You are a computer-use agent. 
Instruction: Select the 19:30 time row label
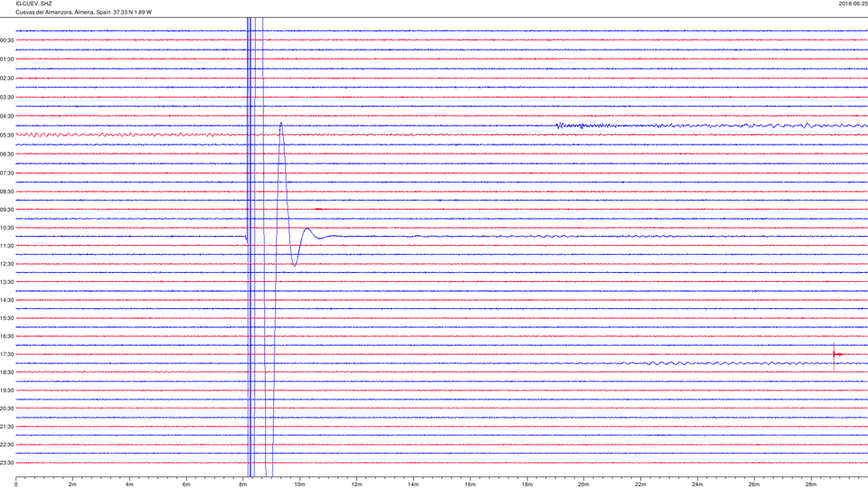point(7,390)
